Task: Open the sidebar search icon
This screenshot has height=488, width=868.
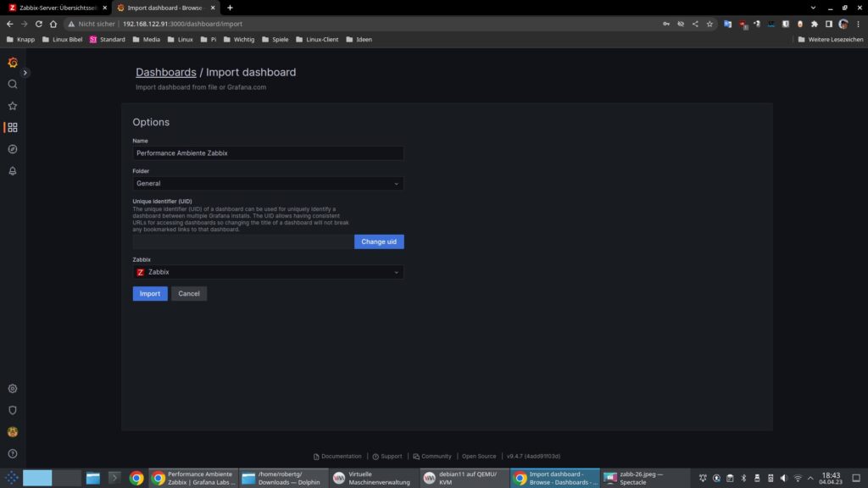Action: (x=12, y=84)
